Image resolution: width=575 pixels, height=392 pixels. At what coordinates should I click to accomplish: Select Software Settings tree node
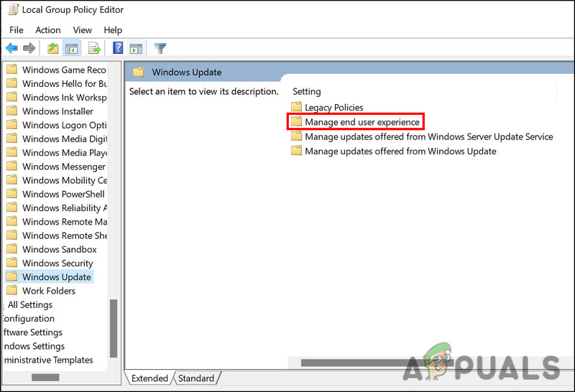pos(33,332)
